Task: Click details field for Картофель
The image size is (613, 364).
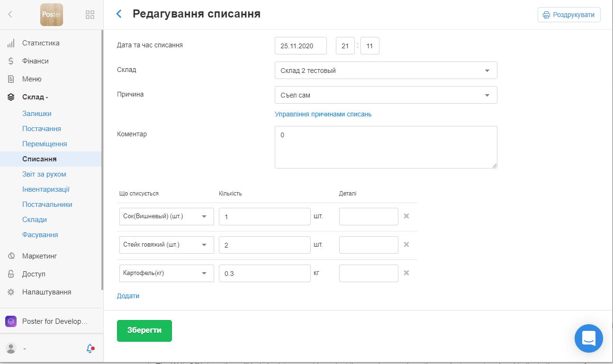Action: [369, 273]
